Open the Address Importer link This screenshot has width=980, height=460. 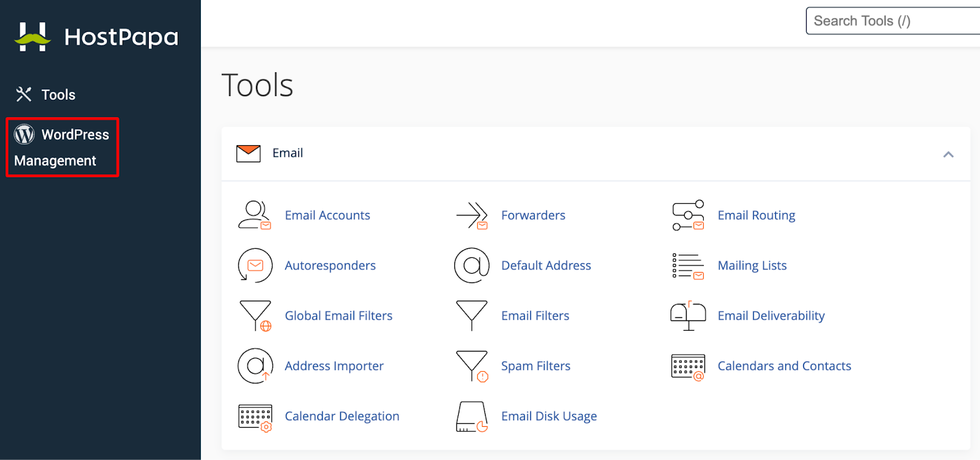point(334,366)
